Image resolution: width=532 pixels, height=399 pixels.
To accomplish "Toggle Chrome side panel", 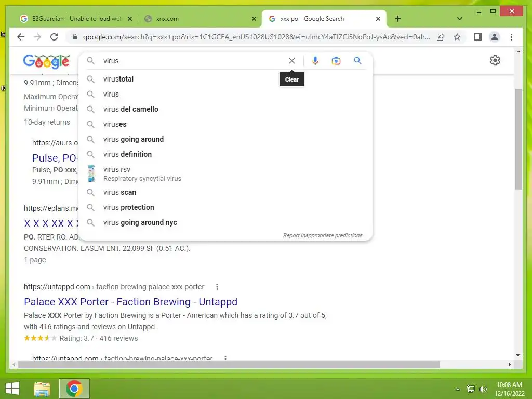I will pyautogui.click(x=478, y=37).
